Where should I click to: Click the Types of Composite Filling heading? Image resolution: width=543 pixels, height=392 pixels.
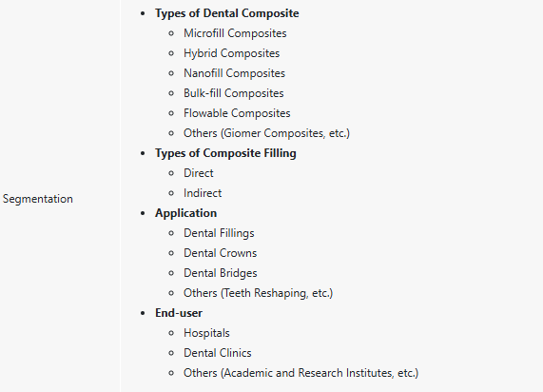[225, 153]
